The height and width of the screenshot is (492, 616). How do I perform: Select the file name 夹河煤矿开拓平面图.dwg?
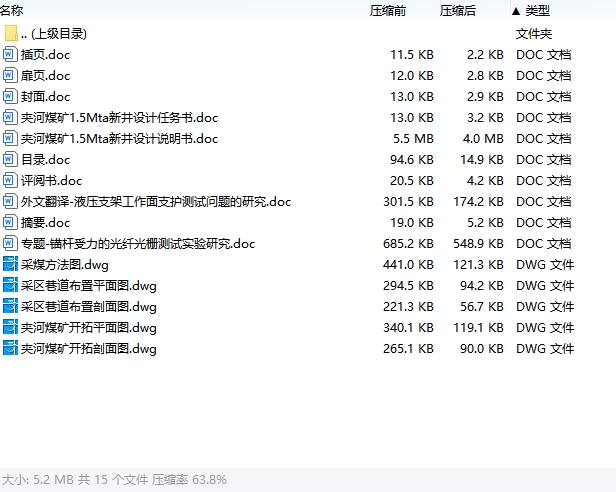(89, 328)
